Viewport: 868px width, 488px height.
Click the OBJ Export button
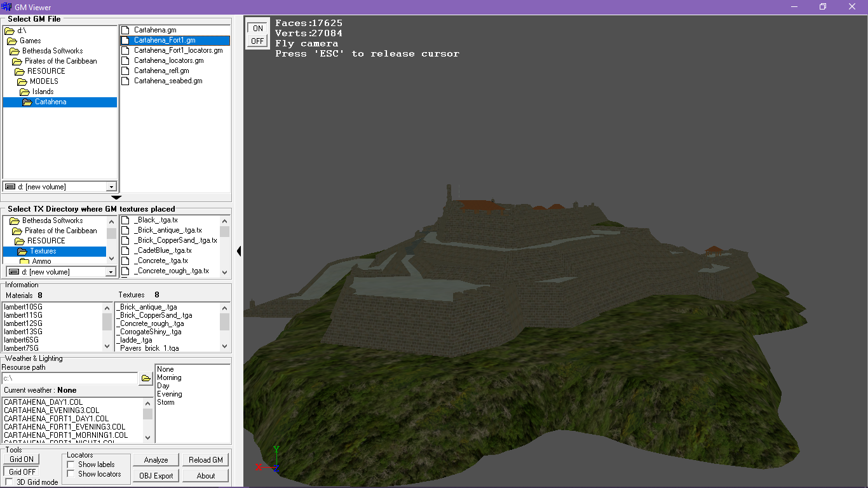[x=156, y=475]
